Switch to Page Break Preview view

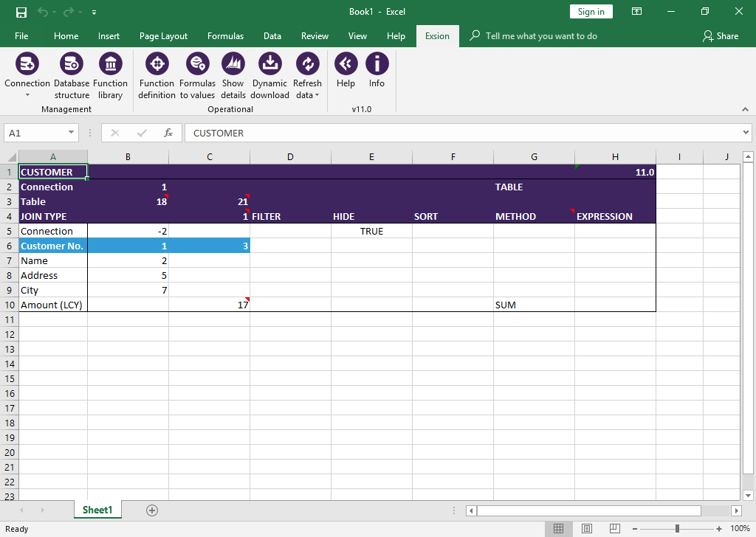[615, 528]
